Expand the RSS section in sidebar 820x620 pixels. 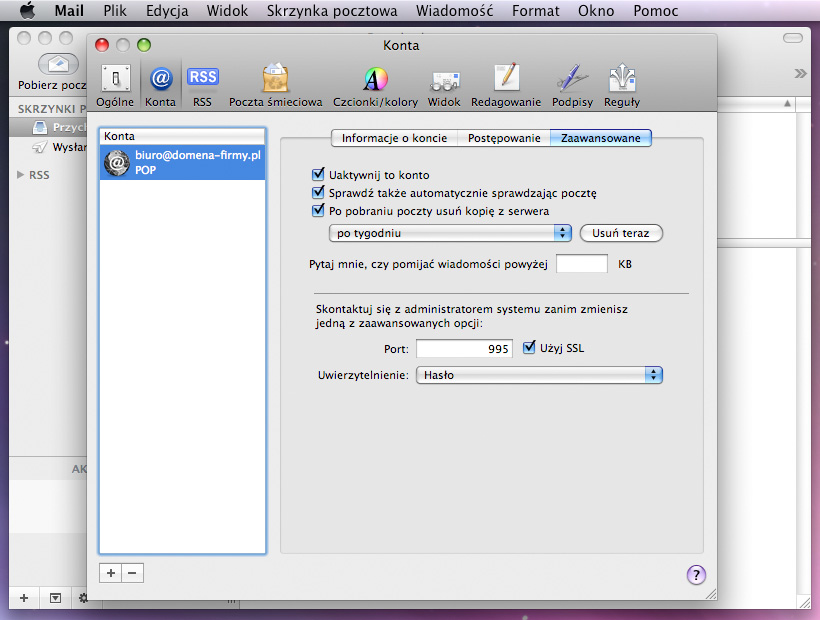pos(20,175)
